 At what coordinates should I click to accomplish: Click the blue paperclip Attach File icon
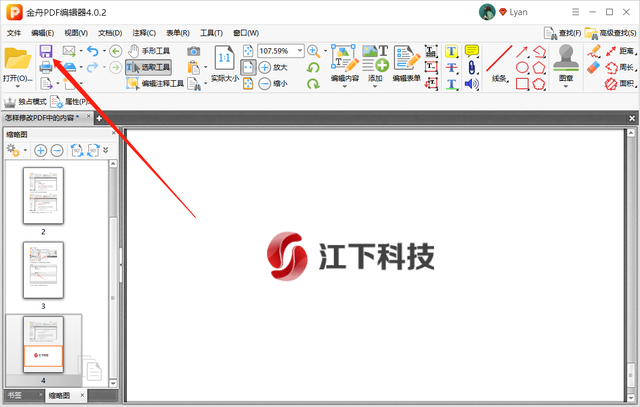[x=471, y=67]
